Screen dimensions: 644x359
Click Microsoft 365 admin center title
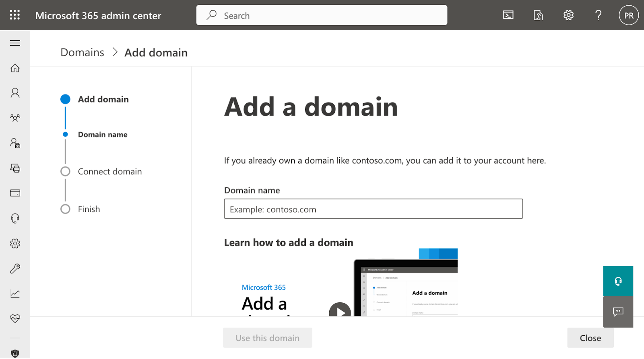point(98,16)
